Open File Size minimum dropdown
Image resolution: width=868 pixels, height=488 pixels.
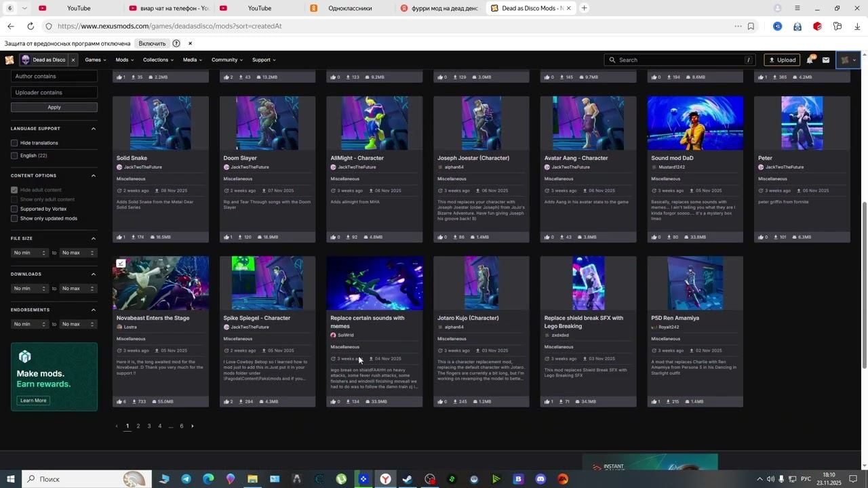click(x=30, y=253)
